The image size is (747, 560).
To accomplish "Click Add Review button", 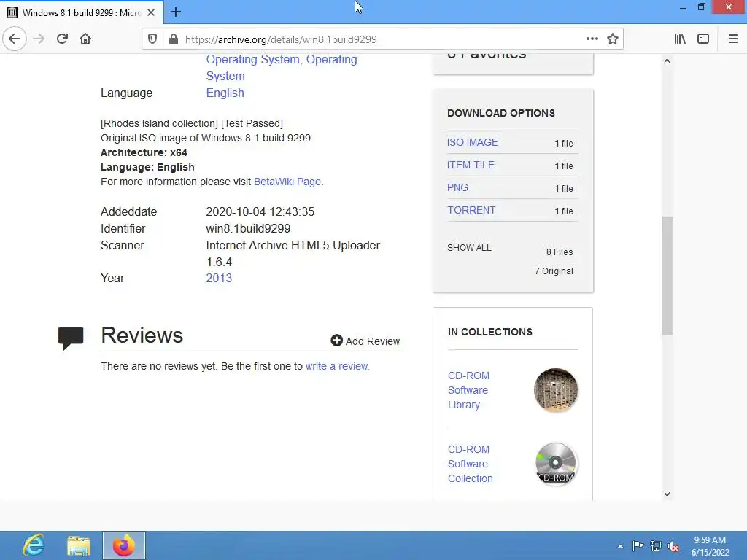I will 365,341.
